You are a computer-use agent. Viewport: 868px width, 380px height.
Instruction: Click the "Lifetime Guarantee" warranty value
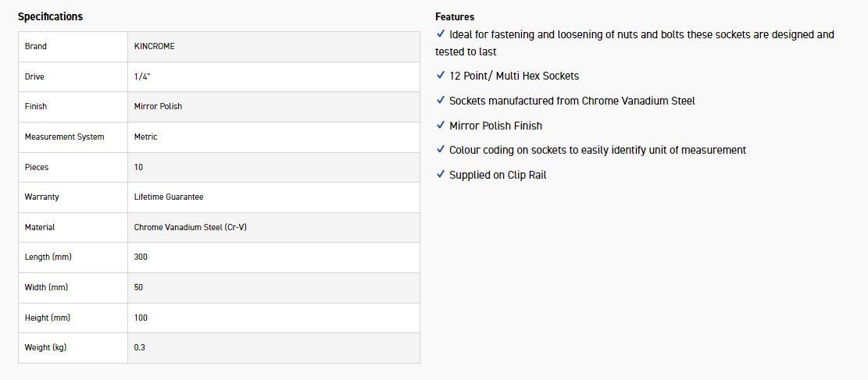click(x=169, y=197)
